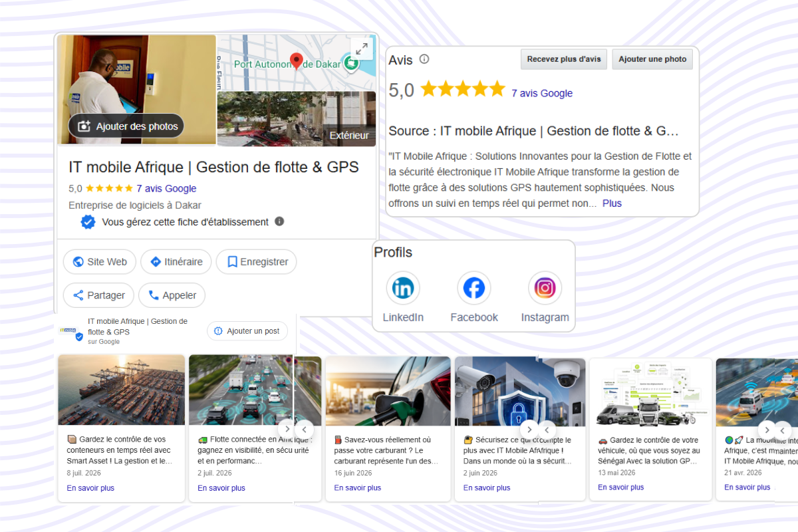
Task: Click next arrow on the mobilité post image
Action: pyautogui.click(x=767, y=430)
